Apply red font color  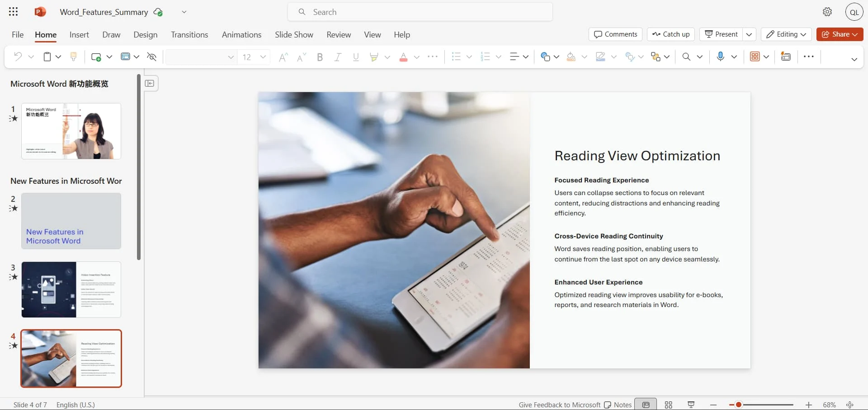[403, 56]
